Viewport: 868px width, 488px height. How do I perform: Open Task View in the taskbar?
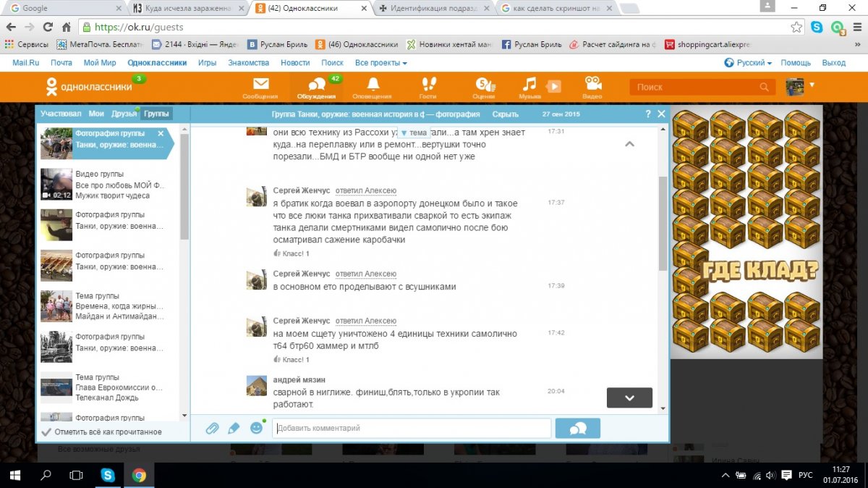point(76,476)
